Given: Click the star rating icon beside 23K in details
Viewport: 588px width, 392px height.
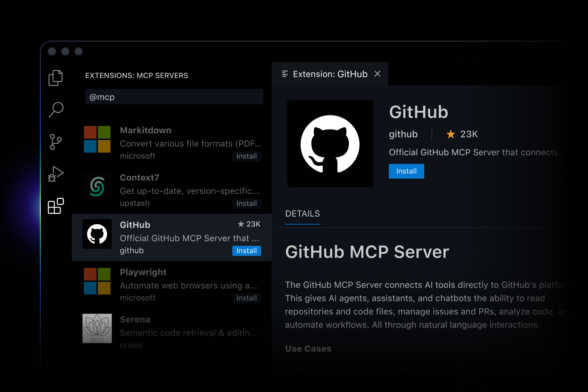Looking at the screenshot, I should pyautogui.click(x=451, y=134).
